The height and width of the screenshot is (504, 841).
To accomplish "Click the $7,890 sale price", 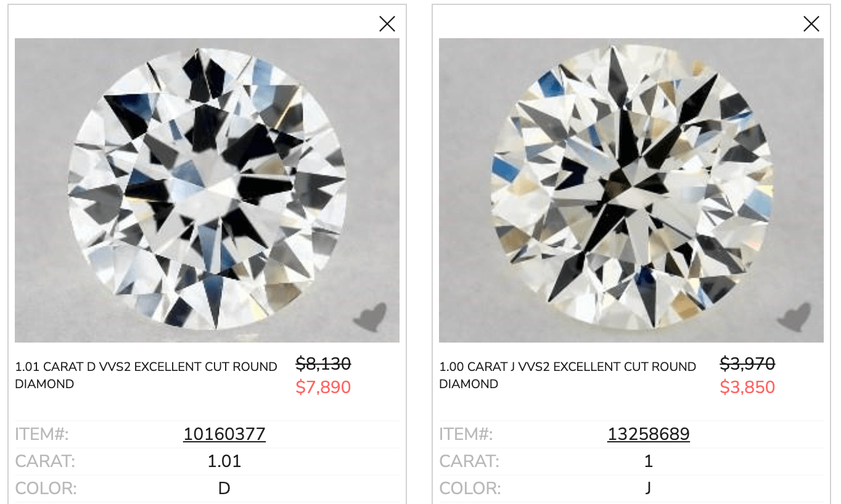I will pos(323,388).
